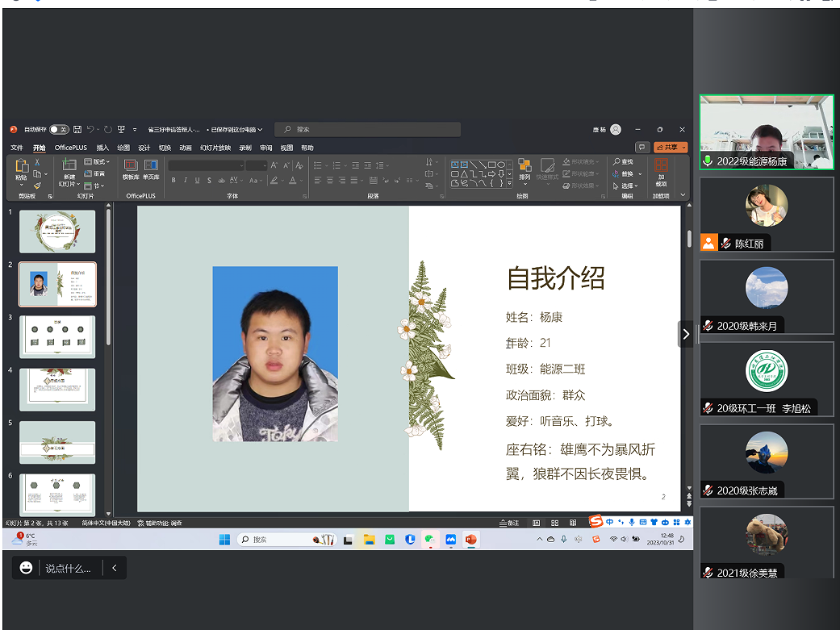The height and width of the screenshot is (630, 840).
Task: Click the comments icon beside Share
Action: coord(642,148)
